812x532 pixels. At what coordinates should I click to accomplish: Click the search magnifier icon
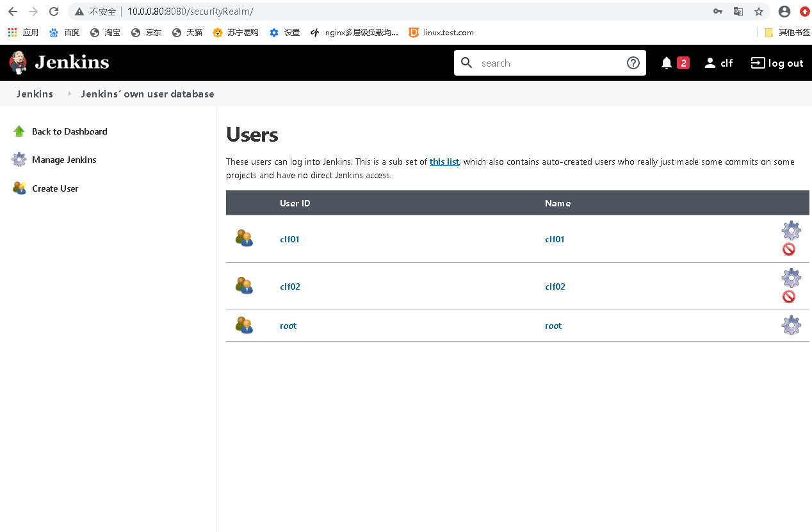pos(467,63)
